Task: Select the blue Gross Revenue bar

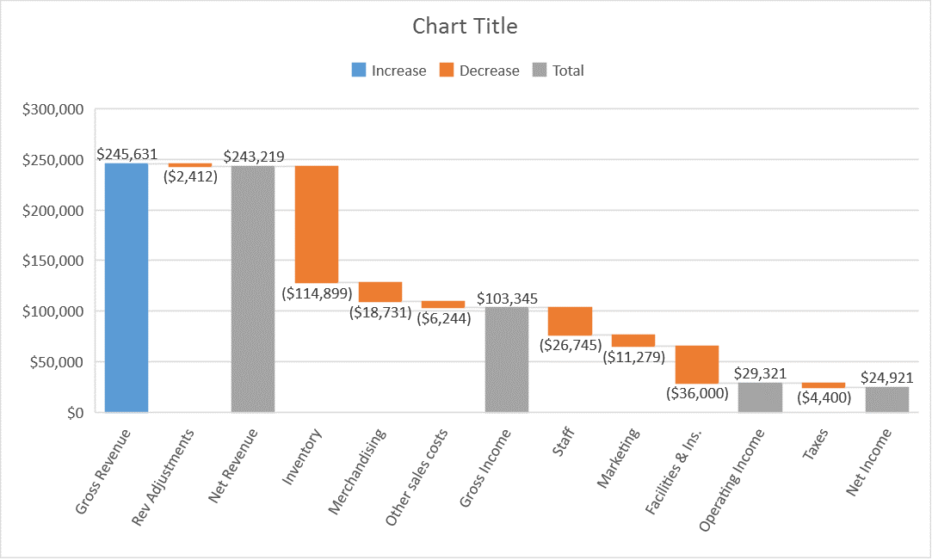Action: [127, 287]
